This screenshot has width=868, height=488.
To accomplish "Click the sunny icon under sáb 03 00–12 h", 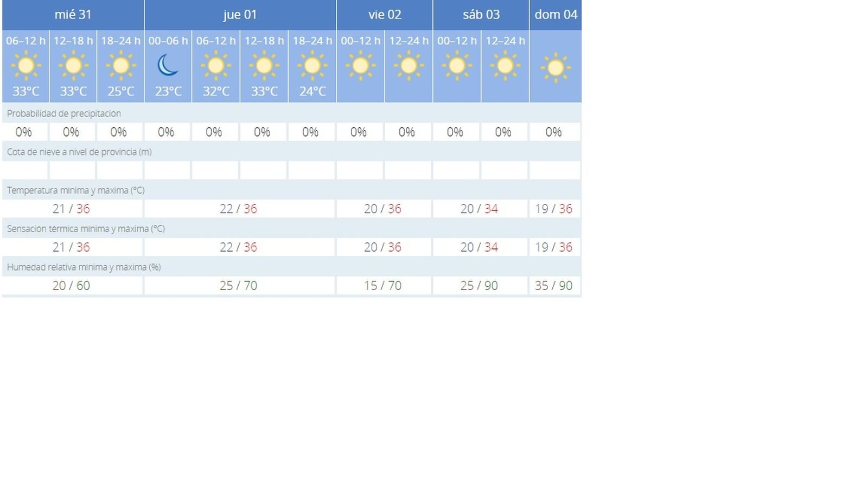I will click(456, 66).
